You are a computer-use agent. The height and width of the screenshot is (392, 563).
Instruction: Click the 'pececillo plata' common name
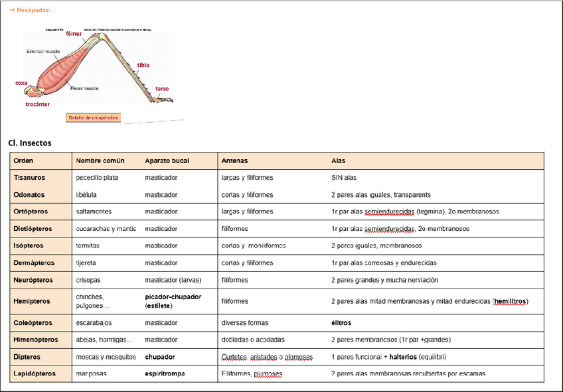(x=97, y=178)
